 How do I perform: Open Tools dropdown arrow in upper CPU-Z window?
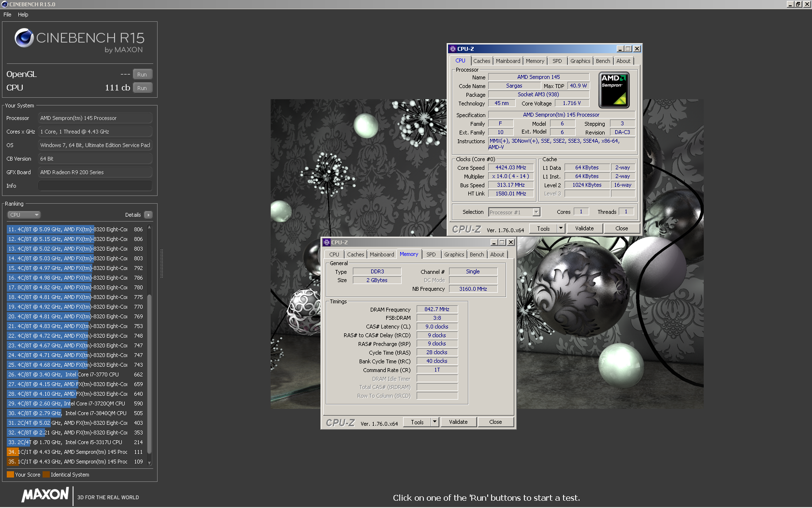coord(561,228)
